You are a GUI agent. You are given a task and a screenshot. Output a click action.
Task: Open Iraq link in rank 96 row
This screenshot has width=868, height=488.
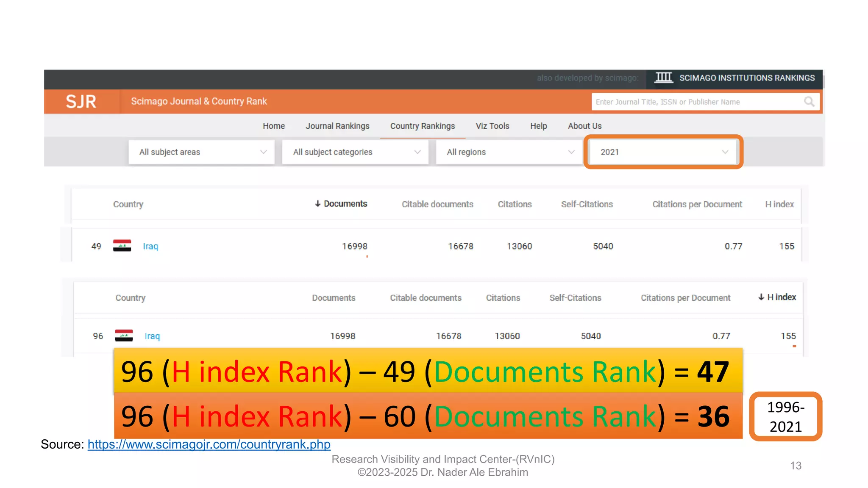[152, 336]
